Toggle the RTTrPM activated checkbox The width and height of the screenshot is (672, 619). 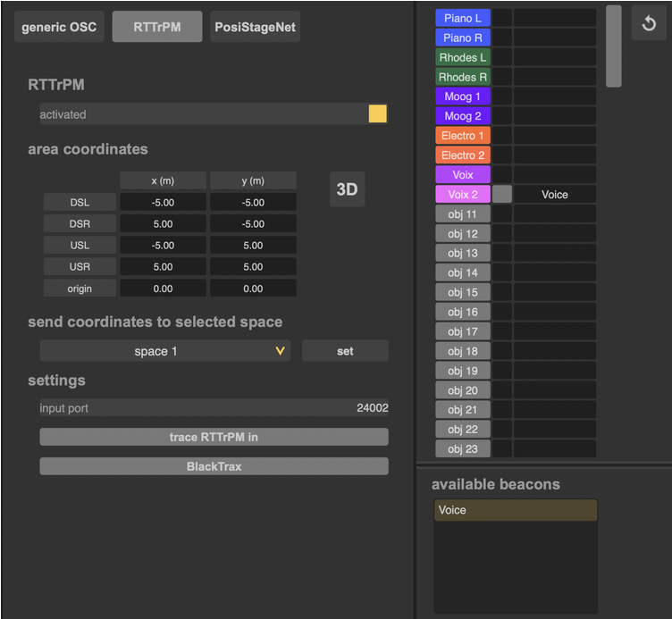point(378,114)
